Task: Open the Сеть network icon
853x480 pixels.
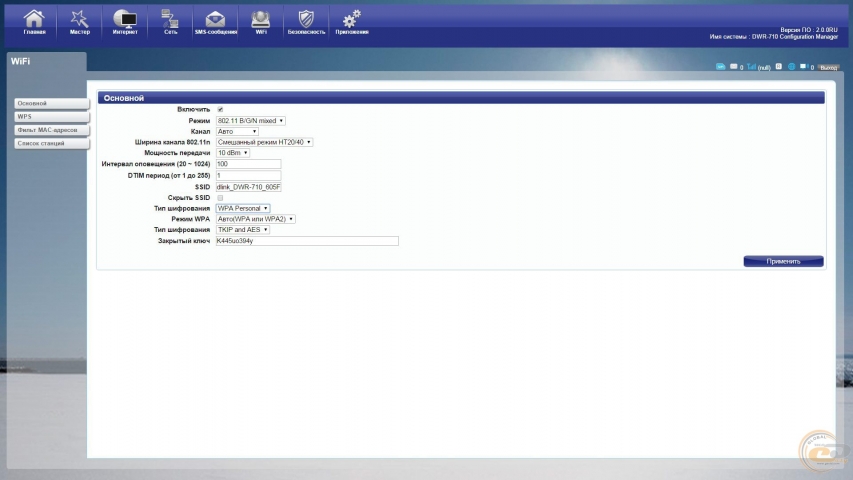Action: (170, 21)
